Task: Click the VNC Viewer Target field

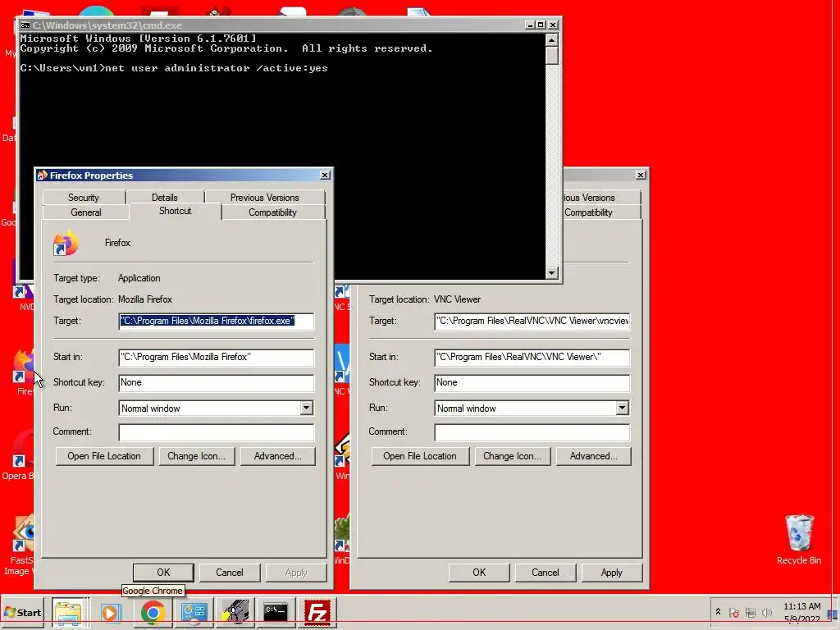Action: 532,321
